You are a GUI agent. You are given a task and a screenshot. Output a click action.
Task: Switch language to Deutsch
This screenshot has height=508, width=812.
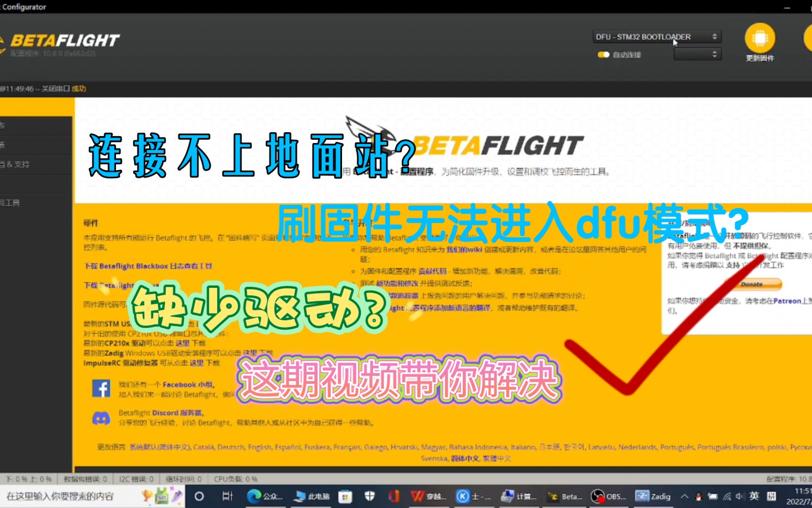(x=231, y=447)
